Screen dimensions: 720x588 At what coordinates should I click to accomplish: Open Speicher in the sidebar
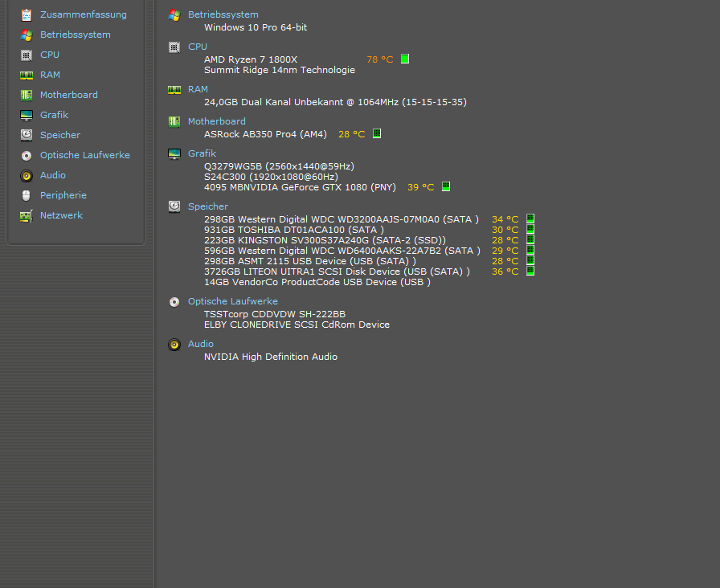[x=60, y=135]
